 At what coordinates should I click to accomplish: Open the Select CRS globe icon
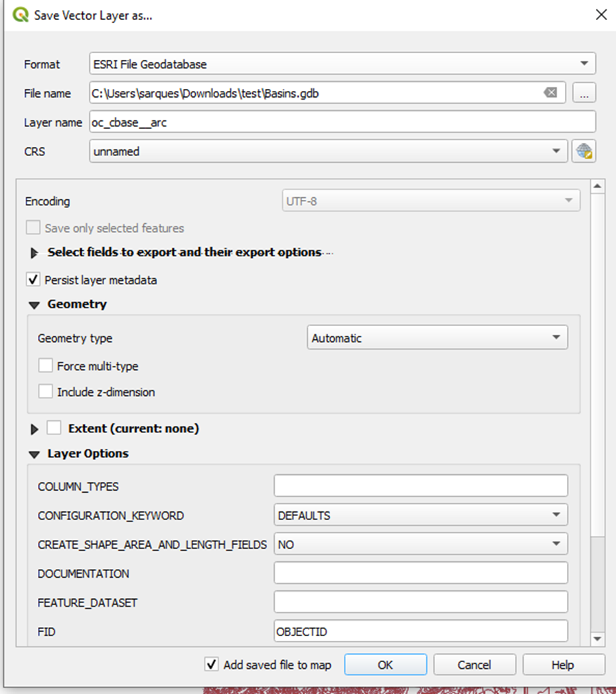click(583, 151)
